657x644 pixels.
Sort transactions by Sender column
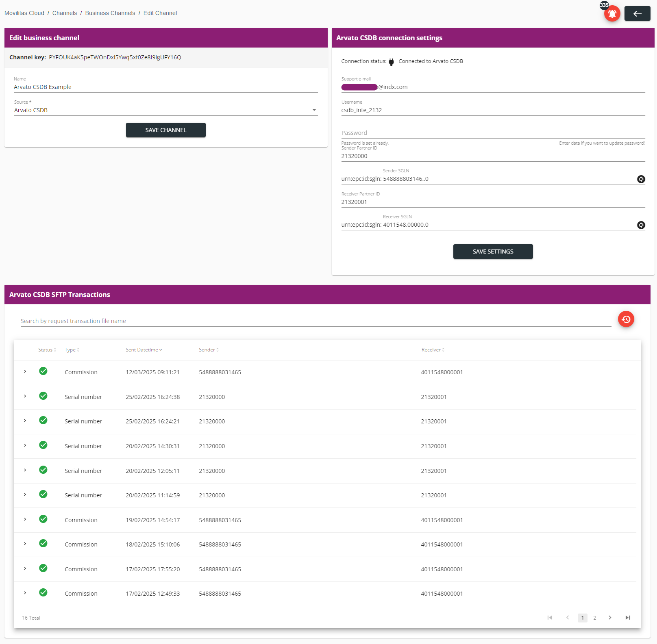tap(209, 350)
